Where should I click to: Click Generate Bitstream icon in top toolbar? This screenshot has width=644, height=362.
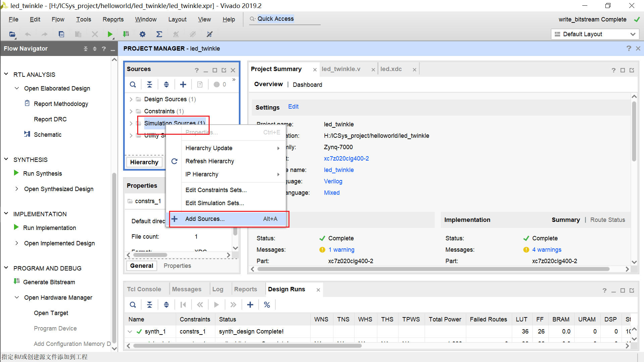coord(126,34)
